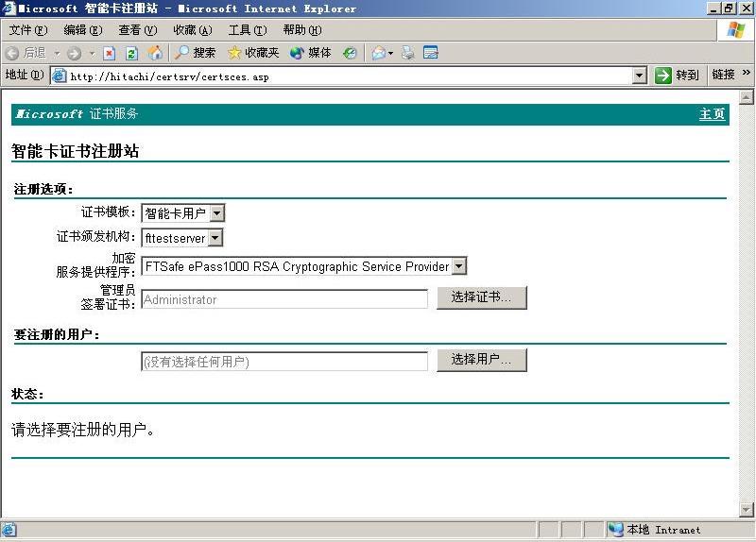Screen dimensions: 756x542
Task: Click the Refresh page icon
Action: (131, 53)
